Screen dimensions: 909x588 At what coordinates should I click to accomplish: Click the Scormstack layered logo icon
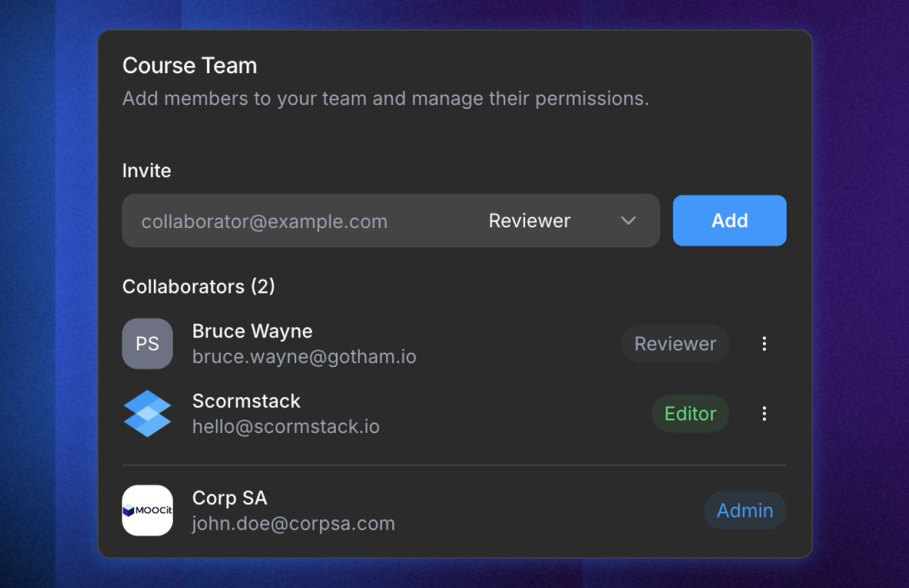[x=147, y=414]
